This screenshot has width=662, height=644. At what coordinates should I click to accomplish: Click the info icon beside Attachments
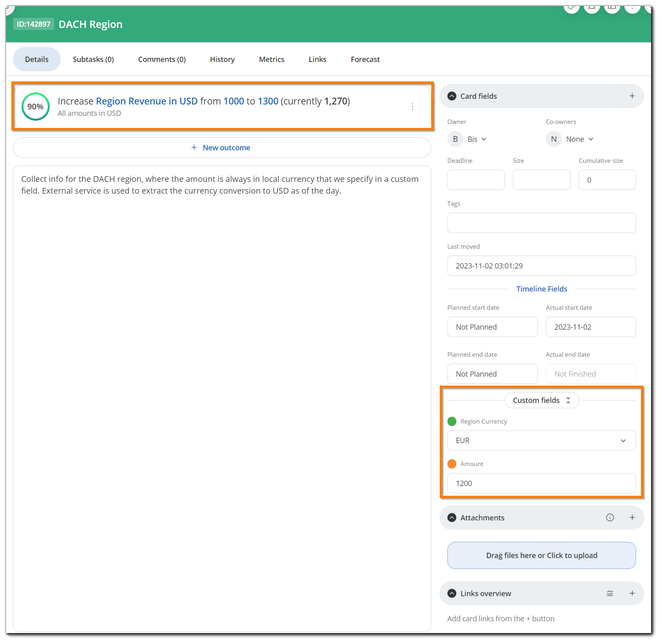(x=610, y=518)
